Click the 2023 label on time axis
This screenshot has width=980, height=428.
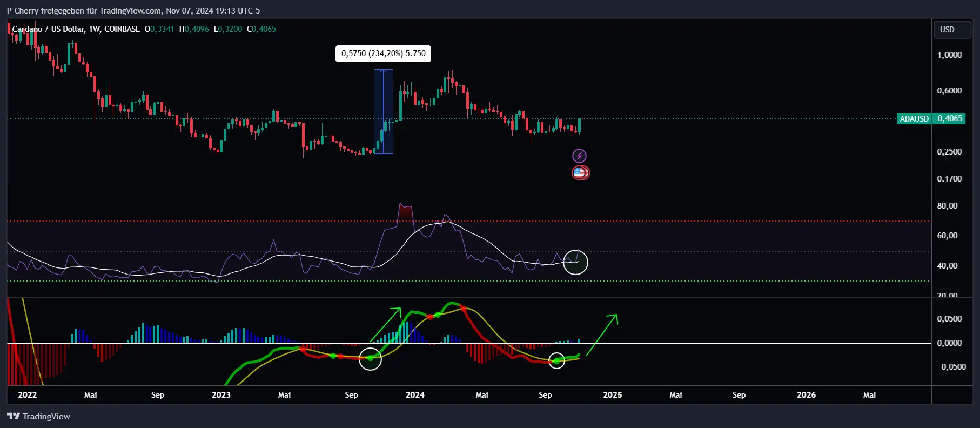pos(221,395)
